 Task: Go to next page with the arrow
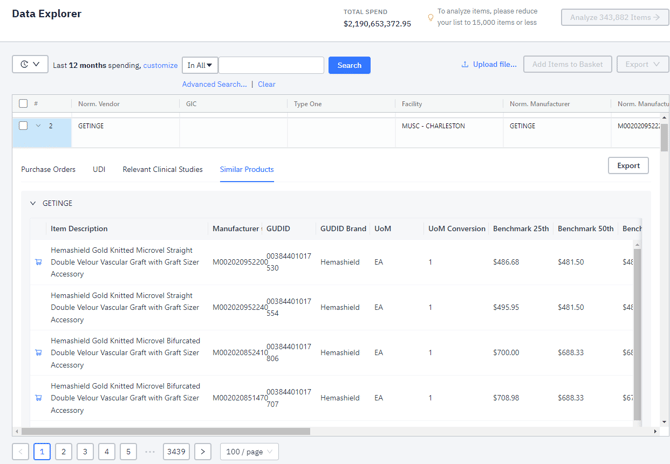click(203, 452)
